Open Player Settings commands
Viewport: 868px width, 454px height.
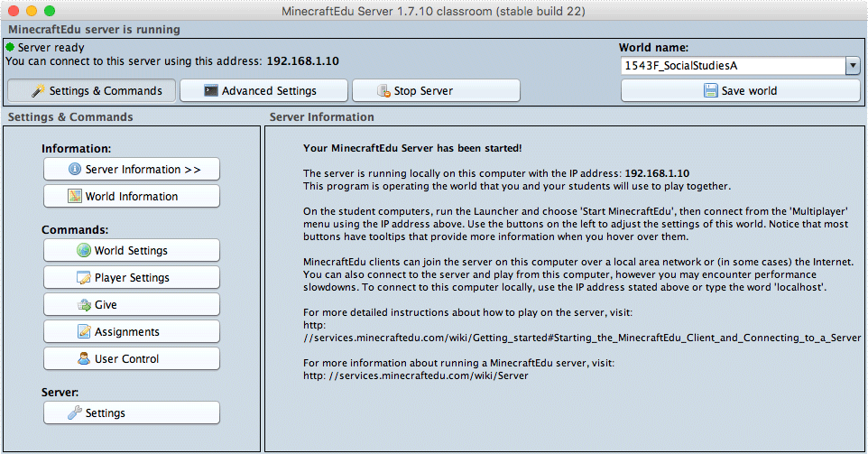pos(132,277)
